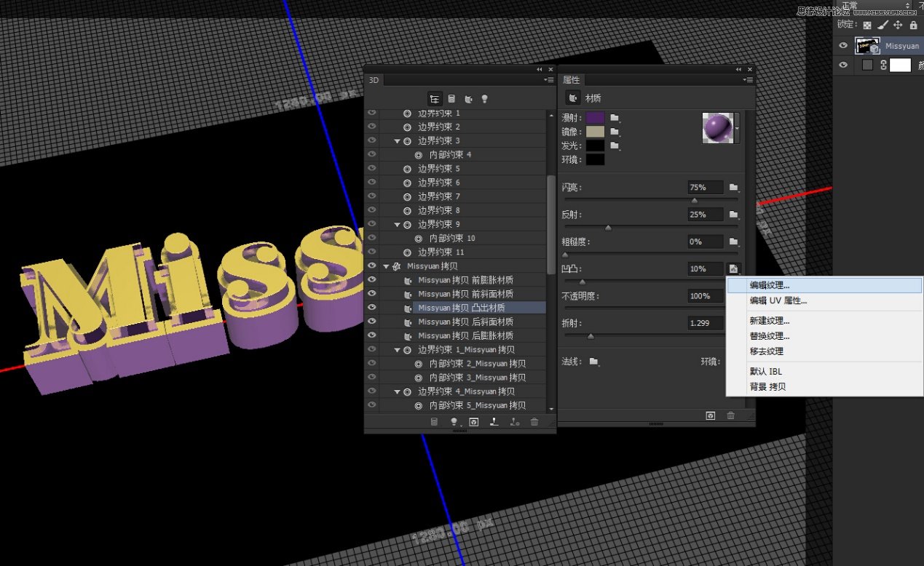Collapse the 边界约束 3 tree item

pyautogui.click(x=395, y=140)
